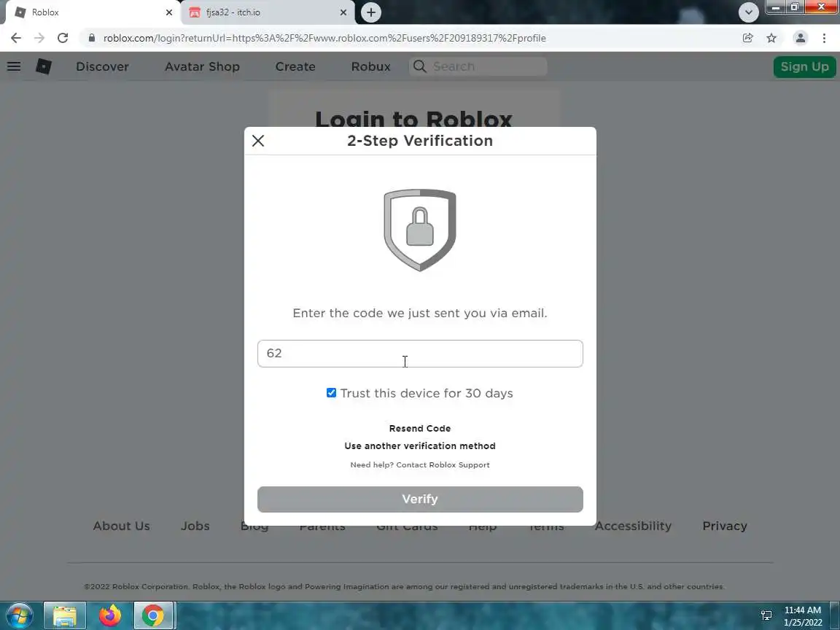Go back in browser history
This screenshot has height=630, width=840.
pyautogui.click(x=16, y=38)
